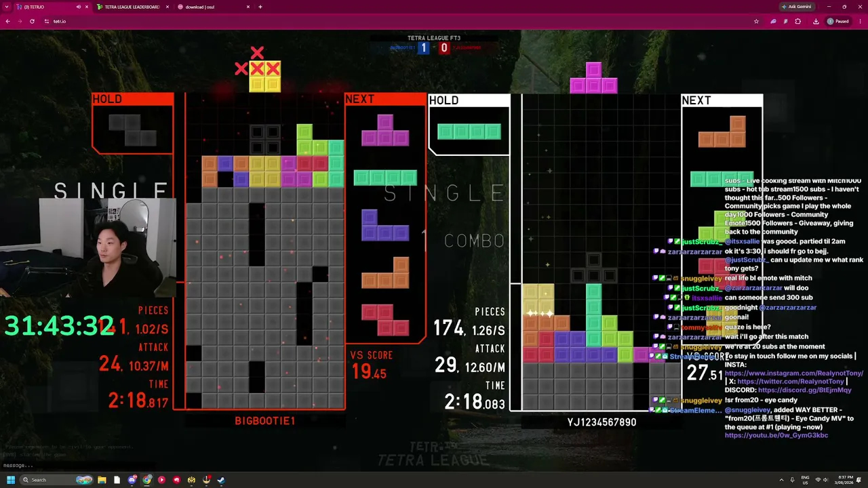Close the Tetra League Leaderboard tab

[x=167, y=7]
